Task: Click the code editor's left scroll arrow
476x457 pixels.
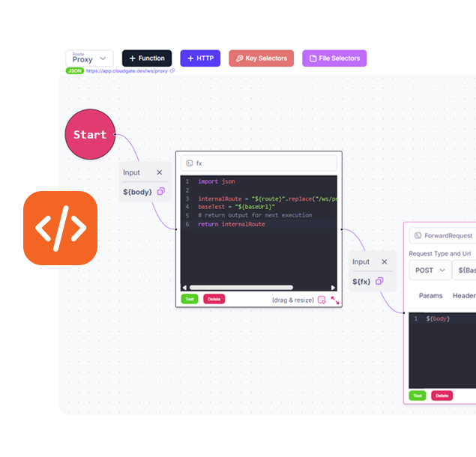Action: [184, 288]
